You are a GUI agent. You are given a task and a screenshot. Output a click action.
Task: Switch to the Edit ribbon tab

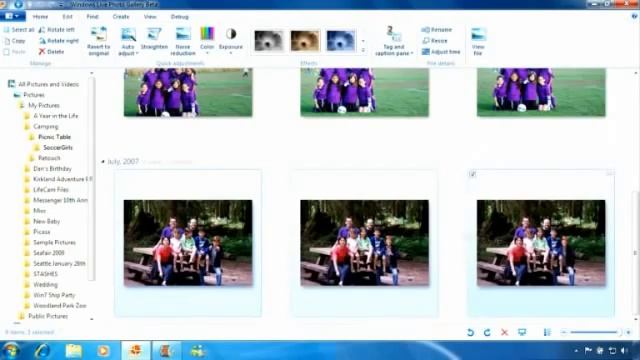[67, 16]
